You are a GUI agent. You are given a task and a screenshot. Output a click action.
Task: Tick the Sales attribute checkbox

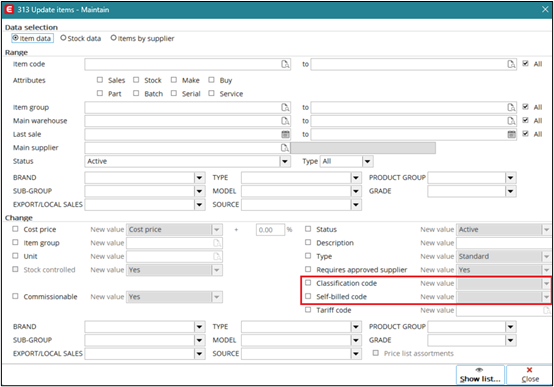pos(100,80)
